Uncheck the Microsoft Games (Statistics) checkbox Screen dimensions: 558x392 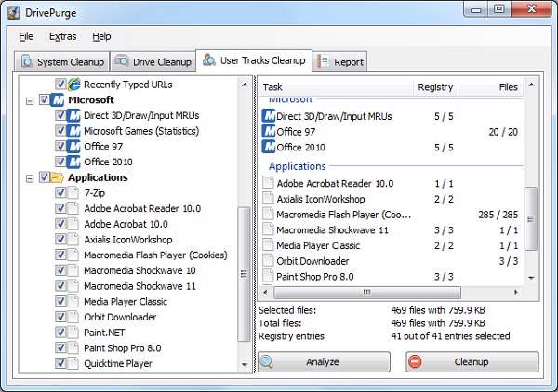[x=60, y=131]
